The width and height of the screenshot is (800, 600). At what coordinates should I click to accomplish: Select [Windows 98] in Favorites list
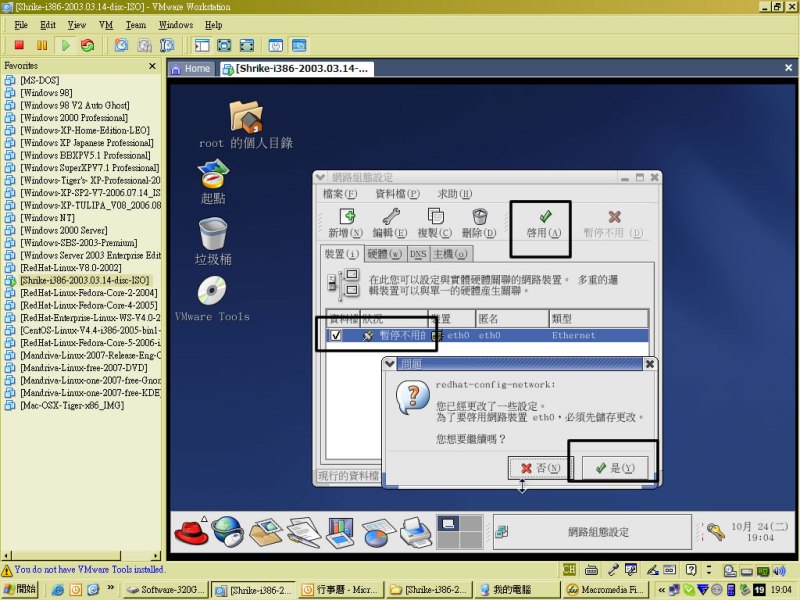(x=46, y=93)
